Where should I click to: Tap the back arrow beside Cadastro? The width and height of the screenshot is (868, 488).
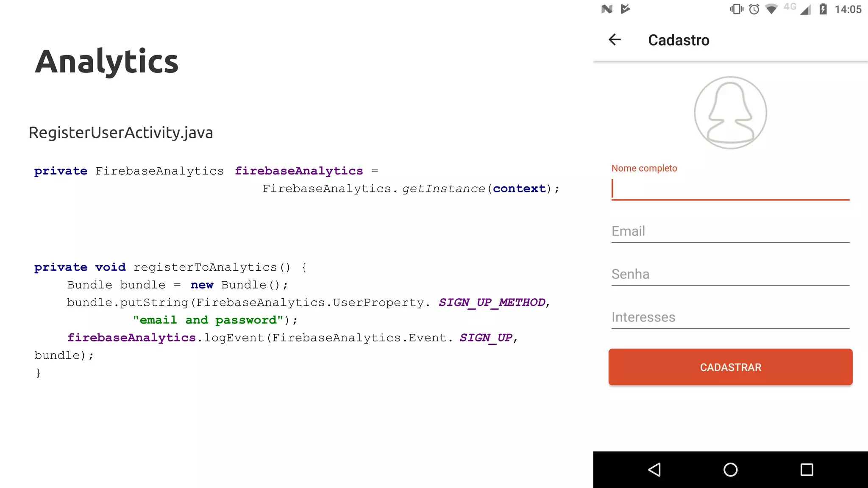(x=615, y=40)
